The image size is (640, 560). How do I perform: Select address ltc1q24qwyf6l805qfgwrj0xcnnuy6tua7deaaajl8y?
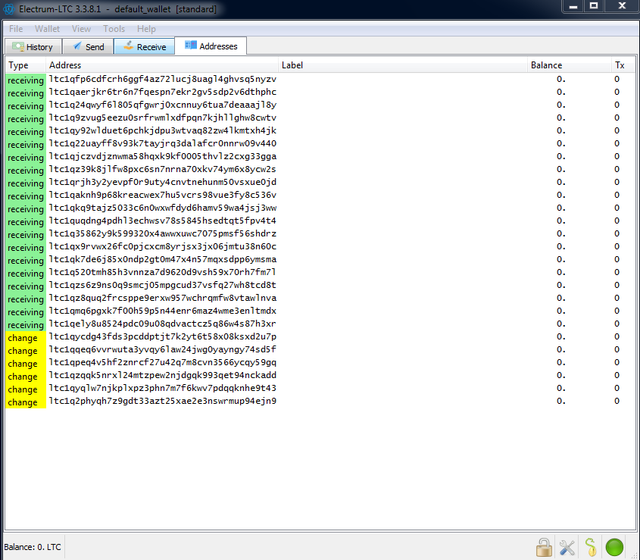[162, 105]
